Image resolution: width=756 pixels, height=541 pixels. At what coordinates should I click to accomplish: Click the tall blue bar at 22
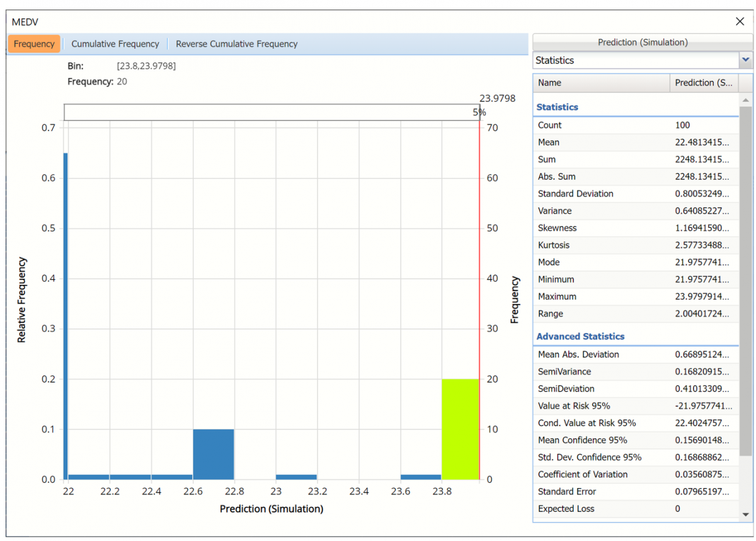[x=66, y=315]
